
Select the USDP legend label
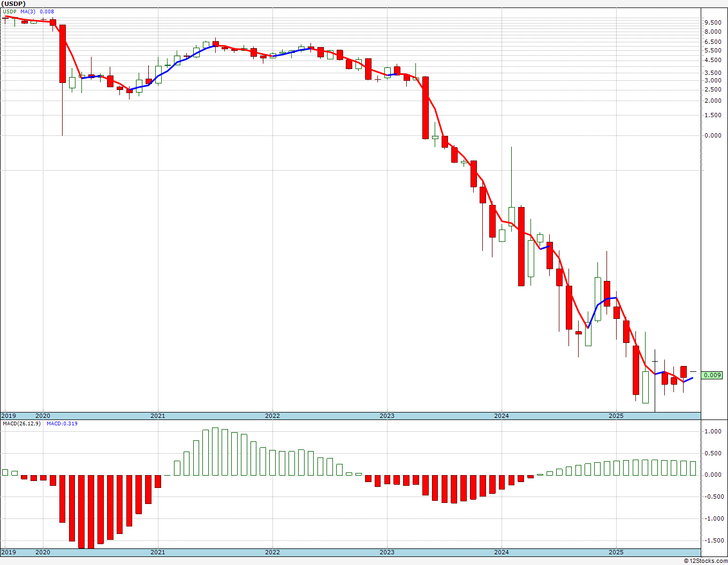point(10,11)
